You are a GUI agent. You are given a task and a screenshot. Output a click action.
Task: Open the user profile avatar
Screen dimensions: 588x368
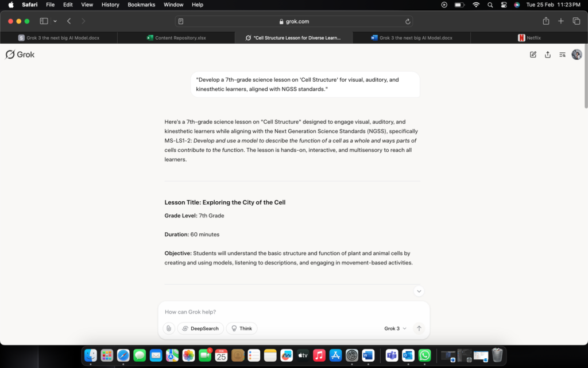point(577,55)
